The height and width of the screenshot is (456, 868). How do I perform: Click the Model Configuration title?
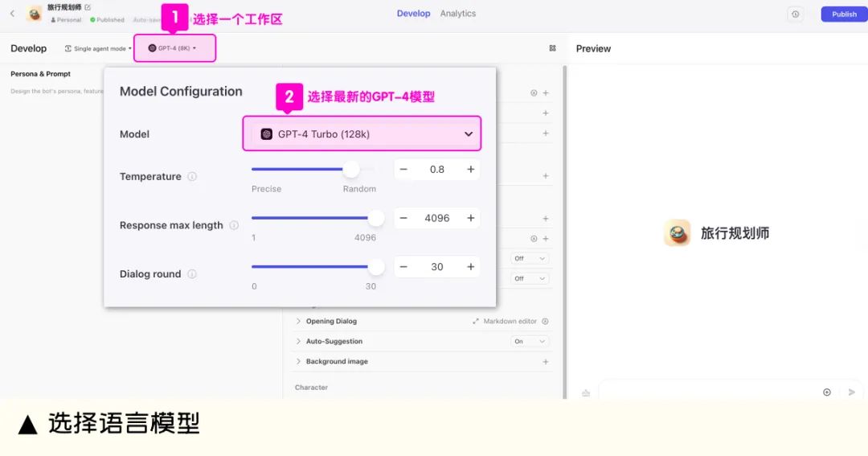[x=181, y=92]
